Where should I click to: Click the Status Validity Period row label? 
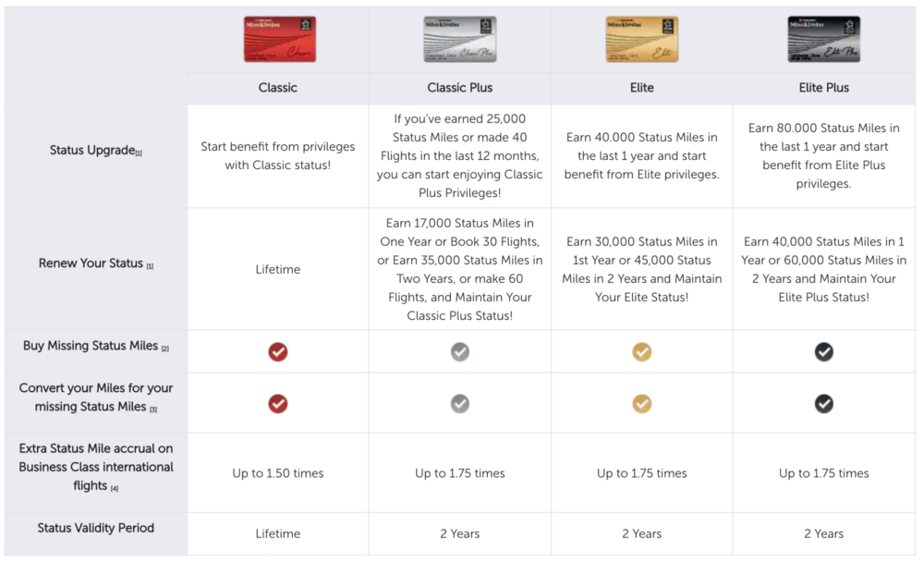tap(95, 528)
